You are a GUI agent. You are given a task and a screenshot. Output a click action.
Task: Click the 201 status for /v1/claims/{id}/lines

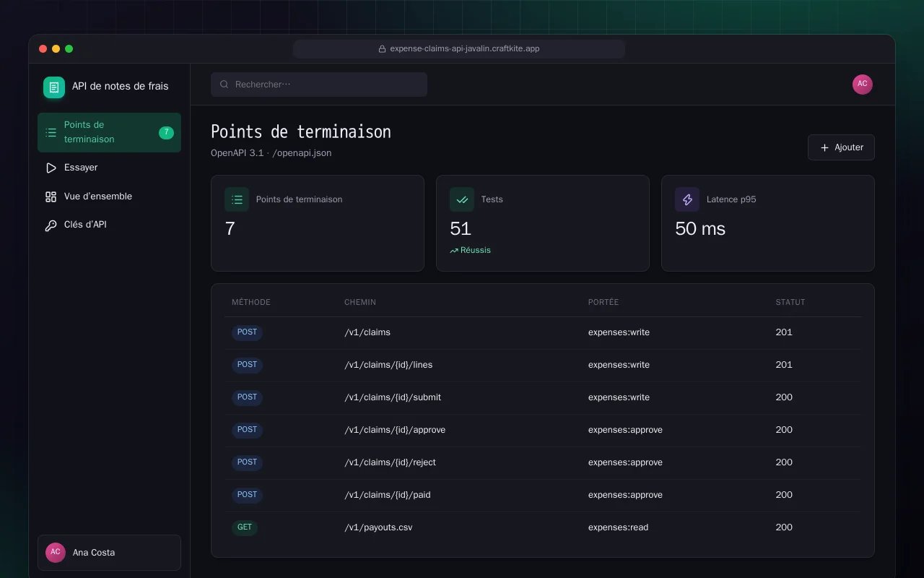[784, 365]
